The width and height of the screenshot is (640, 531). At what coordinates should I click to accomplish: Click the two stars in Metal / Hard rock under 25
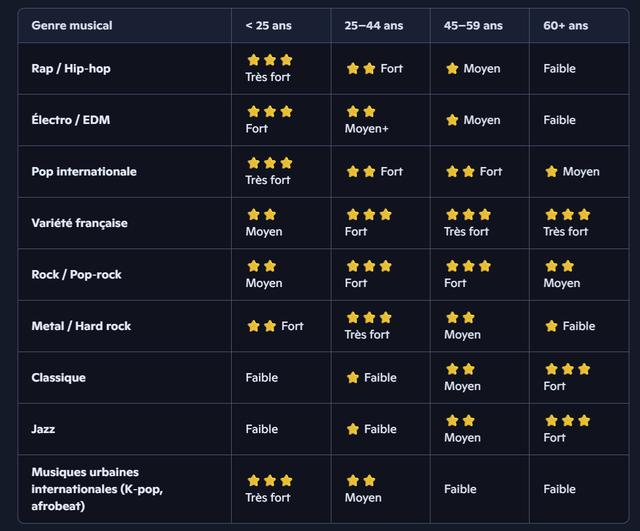(x=262, y=326)
